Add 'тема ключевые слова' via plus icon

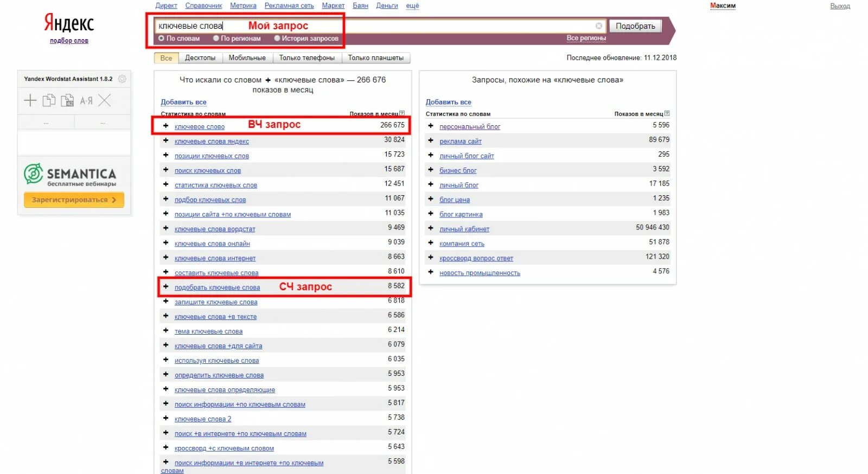click(x=166, y=331)
